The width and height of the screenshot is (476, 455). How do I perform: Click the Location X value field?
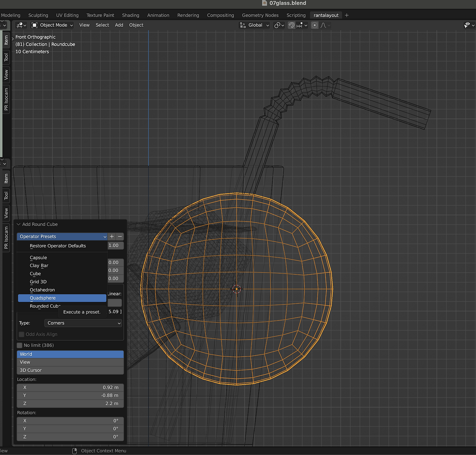point(70,387)
